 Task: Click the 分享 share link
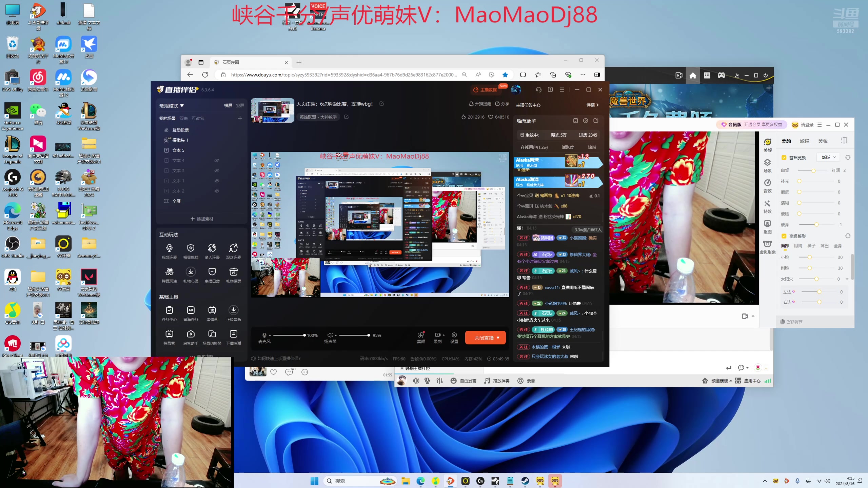coord(502,104)
